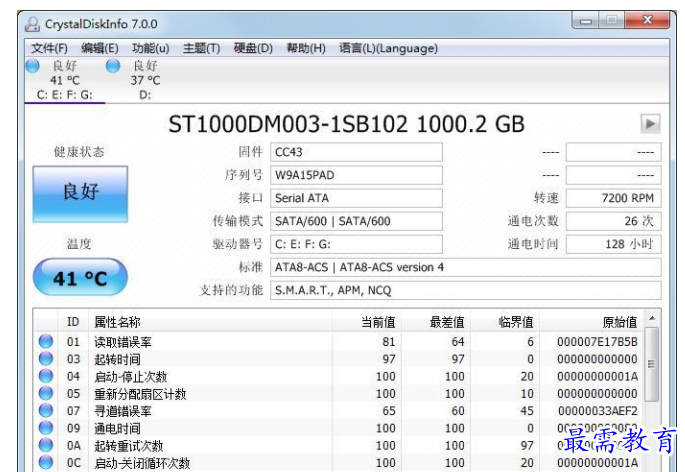Click the interface field Serial ATA
Viewport: 685px width, 472px height.
pyautogui.click(x=356, y=198)
